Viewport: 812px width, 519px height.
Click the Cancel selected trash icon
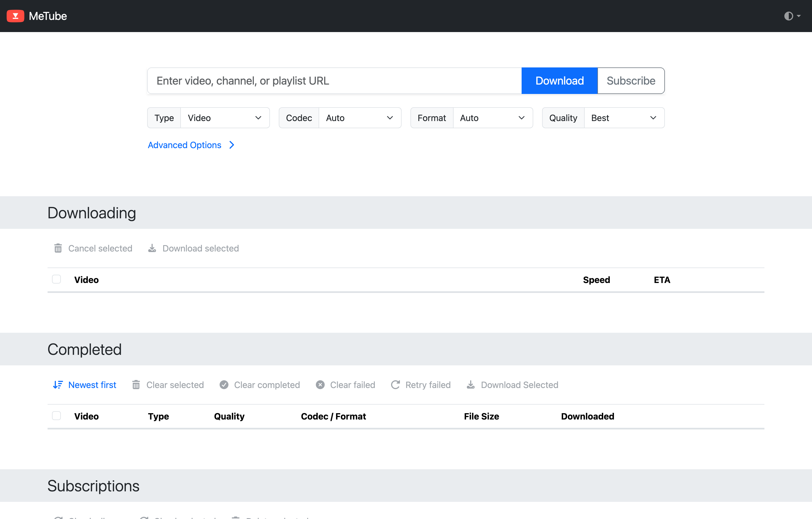pyautogui.click(x=58, y=248)
